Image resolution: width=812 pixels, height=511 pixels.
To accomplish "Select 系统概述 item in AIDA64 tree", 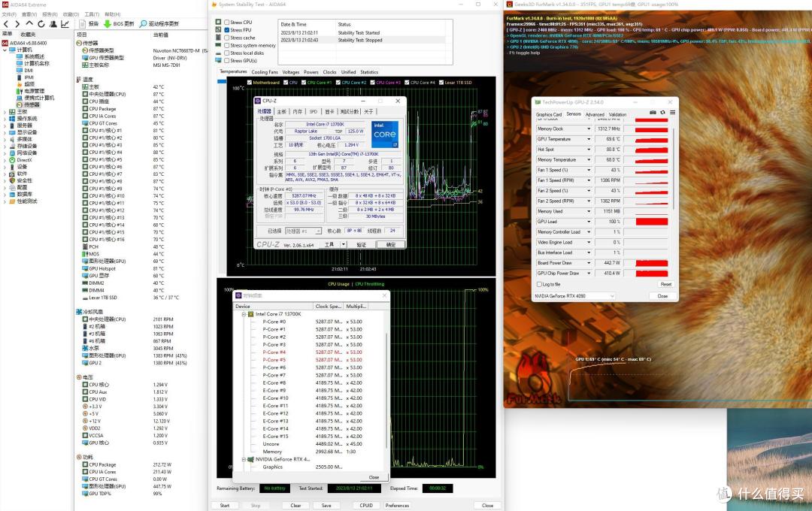I will (x=31, y=56).
